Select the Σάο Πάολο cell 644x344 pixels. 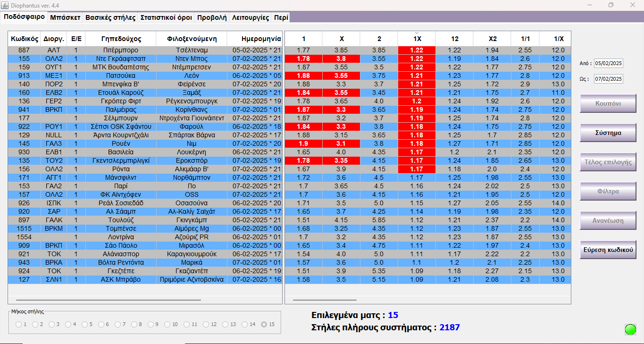(x=121, y=245)
